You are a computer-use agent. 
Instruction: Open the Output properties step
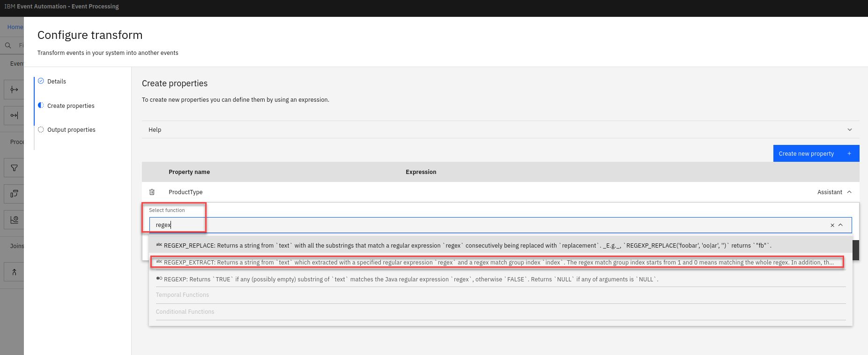click(71, 130)
